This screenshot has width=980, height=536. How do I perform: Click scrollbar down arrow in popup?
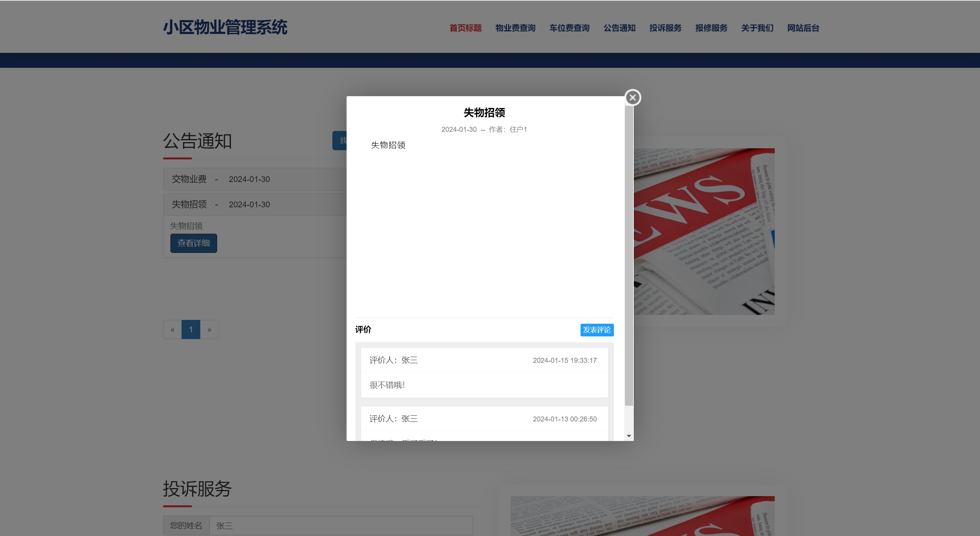point(629,436)
